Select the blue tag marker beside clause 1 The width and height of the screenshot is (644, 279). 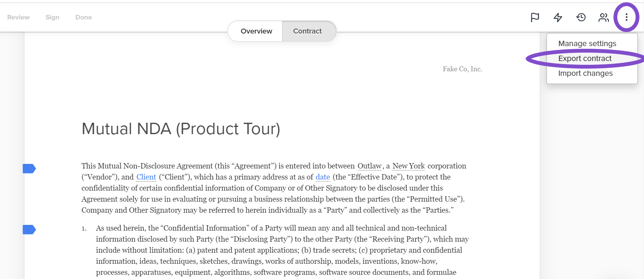(x=29, y=229)
